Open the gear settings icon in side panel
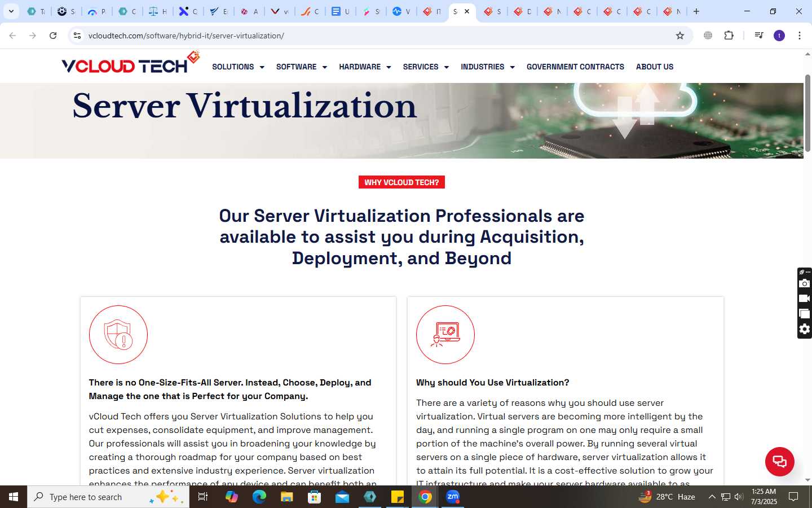The image size is (812, 508). pos(805,329)
